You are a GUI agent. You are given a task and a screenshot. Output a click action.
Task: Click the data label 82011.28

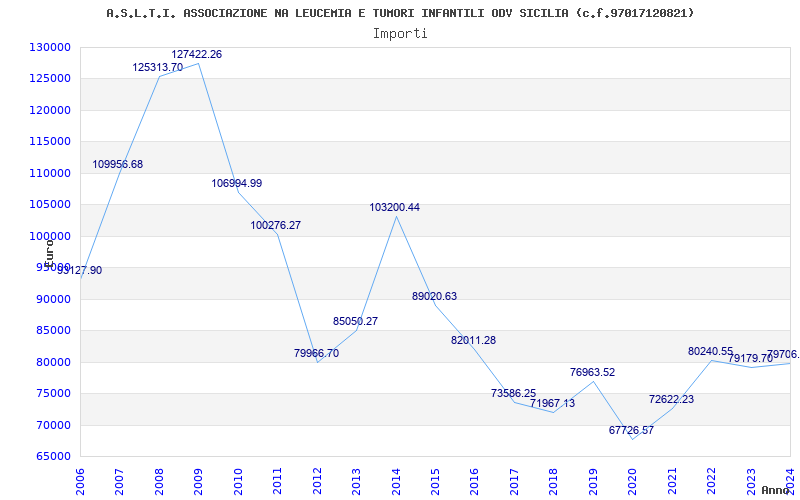[473, 340]
